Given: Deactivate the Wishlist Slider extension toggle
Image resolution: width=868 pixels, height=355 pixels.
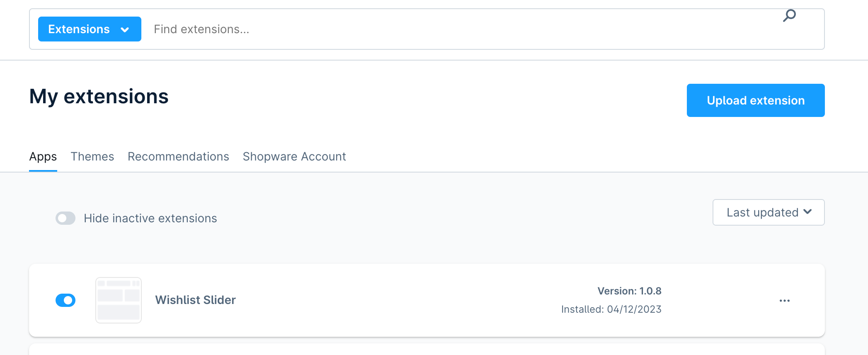Looking at the screenshot, I should coord(65,300).
